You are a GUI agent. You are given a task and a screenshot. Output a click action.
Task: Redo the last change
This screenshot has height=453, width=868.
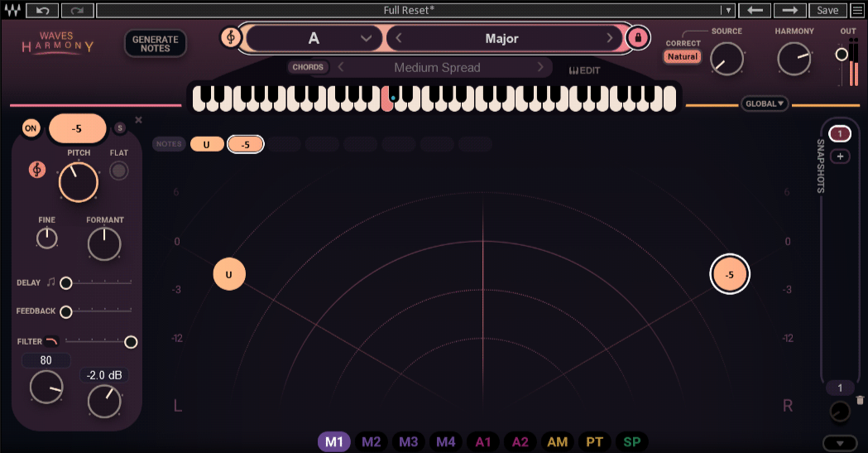(77, 10)
